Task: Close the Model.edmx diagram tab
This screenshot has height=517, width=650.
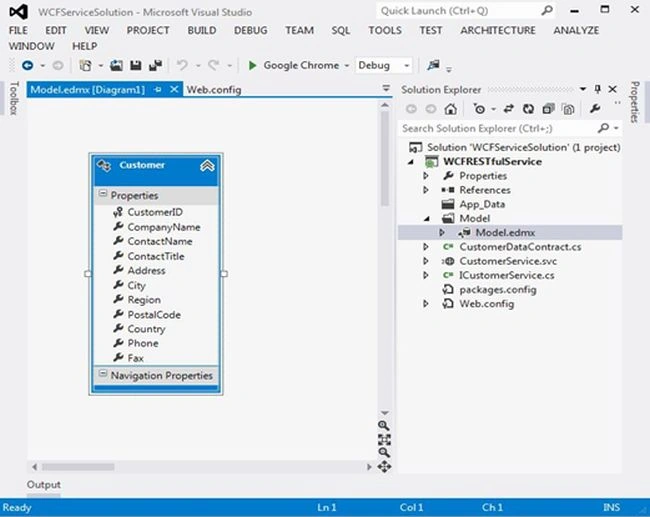Action: 174,90
